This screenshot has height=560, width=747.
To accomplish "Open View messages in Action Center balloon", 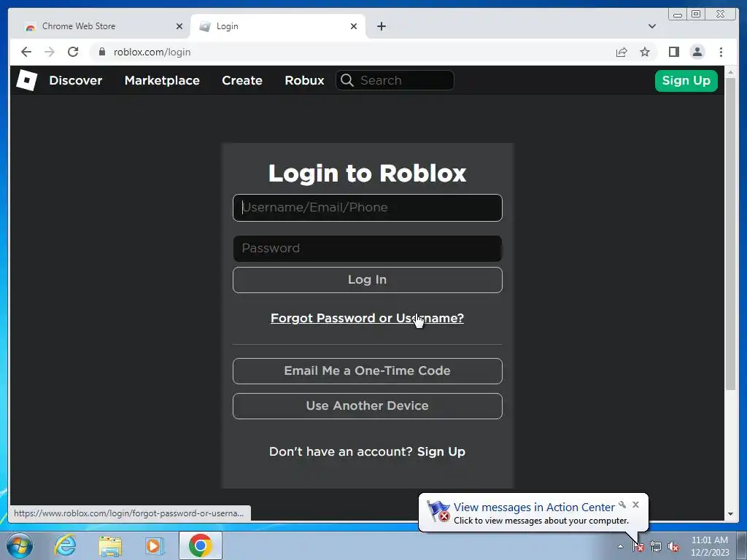I will point(534,507).
